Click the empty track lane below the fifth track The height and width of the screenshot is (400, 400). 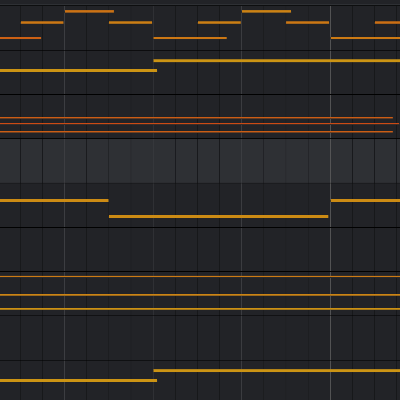pyautogui.click(x=200, y=250)
